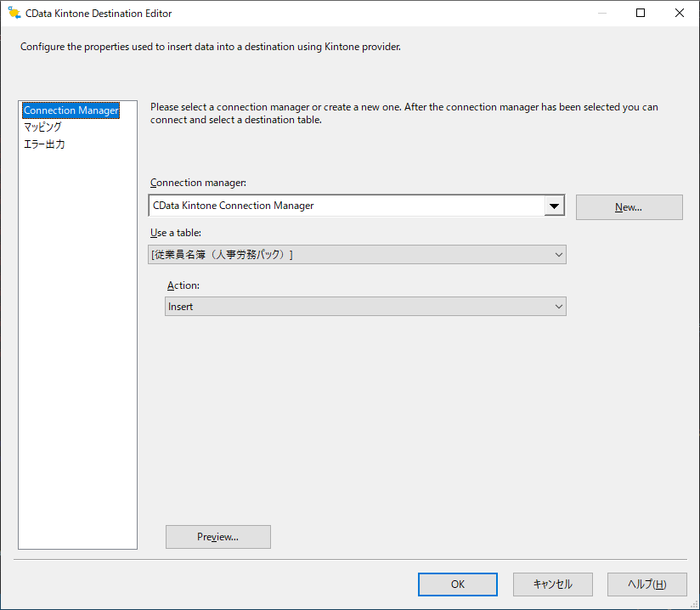
Task: Click the 従業員名簿 table selection field
Action: pos(348,255)
